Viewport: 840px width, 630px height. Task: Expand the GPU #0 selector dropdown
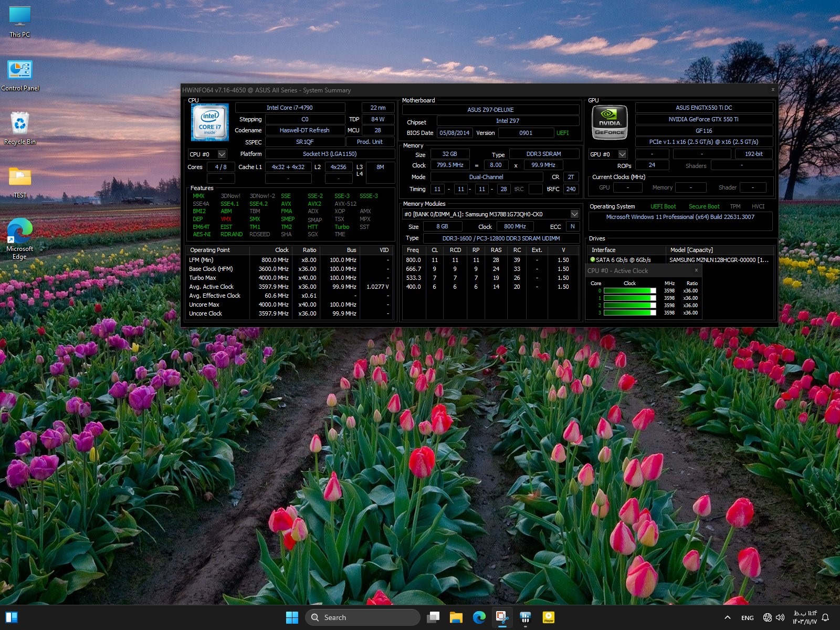pos(622,154)
